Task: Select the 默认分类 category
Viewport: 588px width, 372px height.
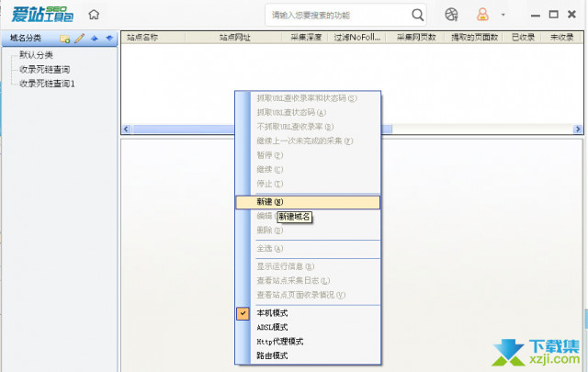Action: 36,55
